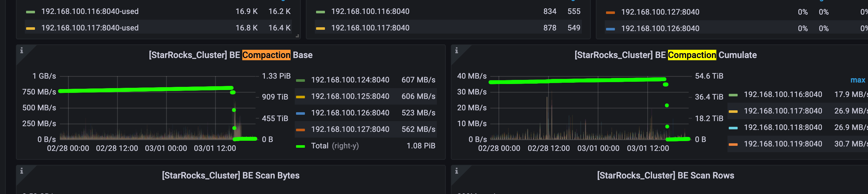Isolate the 192.168.100.117:8040-used legend series
The height and width of the screenshot is (194, 868).
pyautogui.click(x=90, y=28)
